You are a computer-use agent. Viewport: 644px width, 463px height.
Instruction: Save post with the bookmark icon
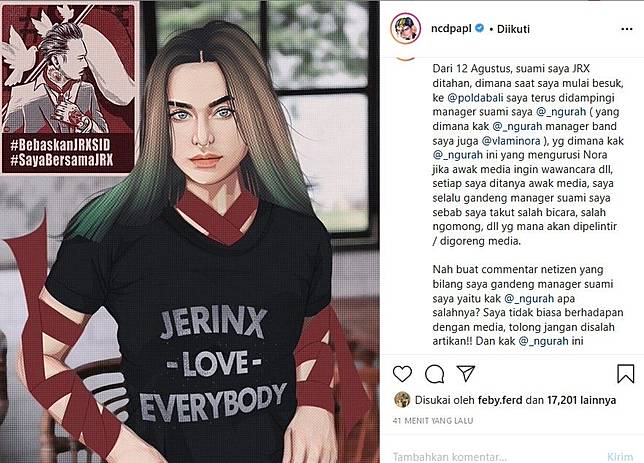pos(626,373)
